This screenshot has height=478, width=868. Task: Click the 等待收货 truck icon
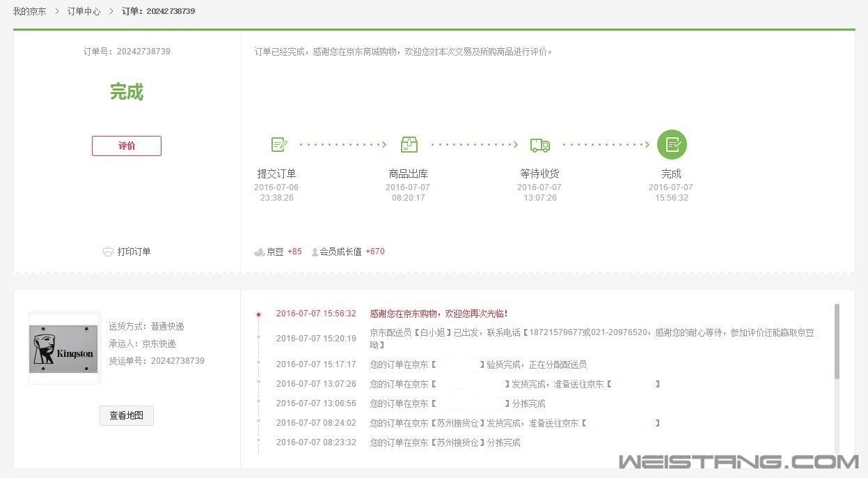click(540, 145)
